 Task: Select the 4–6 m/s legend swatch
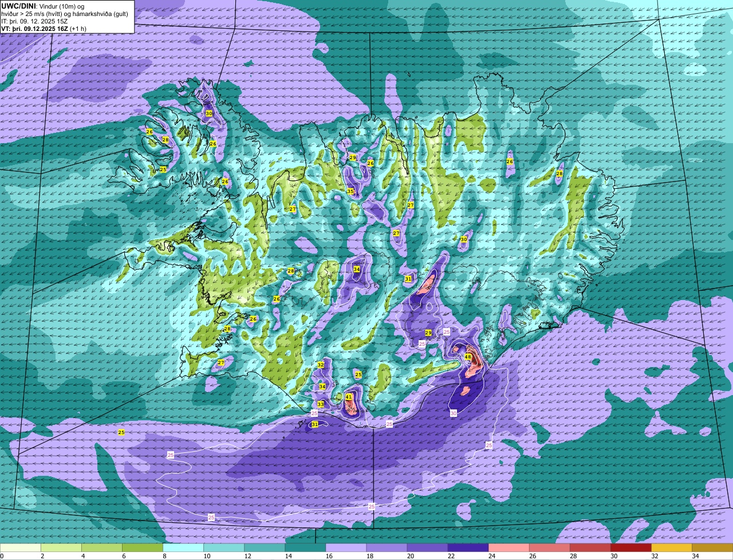tap(102, 548)
